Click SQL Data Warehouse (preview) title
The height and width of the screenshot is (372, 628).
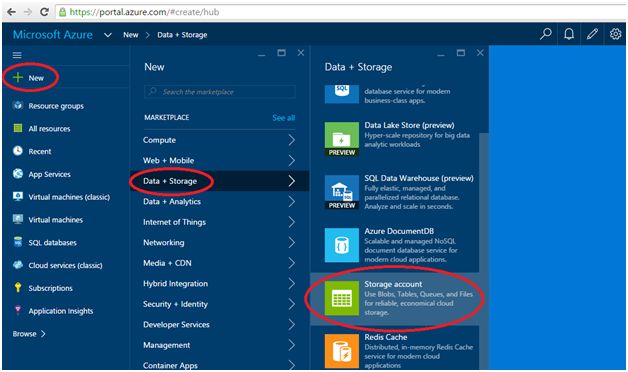(419, 178)
